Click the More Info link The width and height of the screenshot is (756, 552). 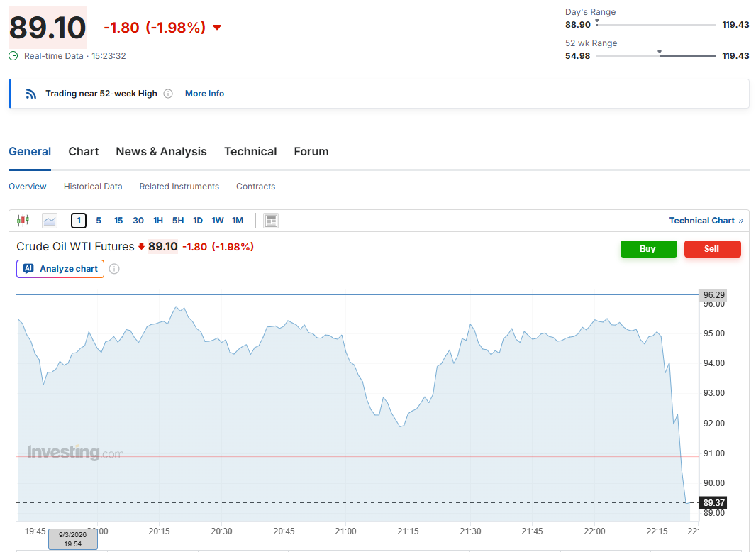[204, 94]
